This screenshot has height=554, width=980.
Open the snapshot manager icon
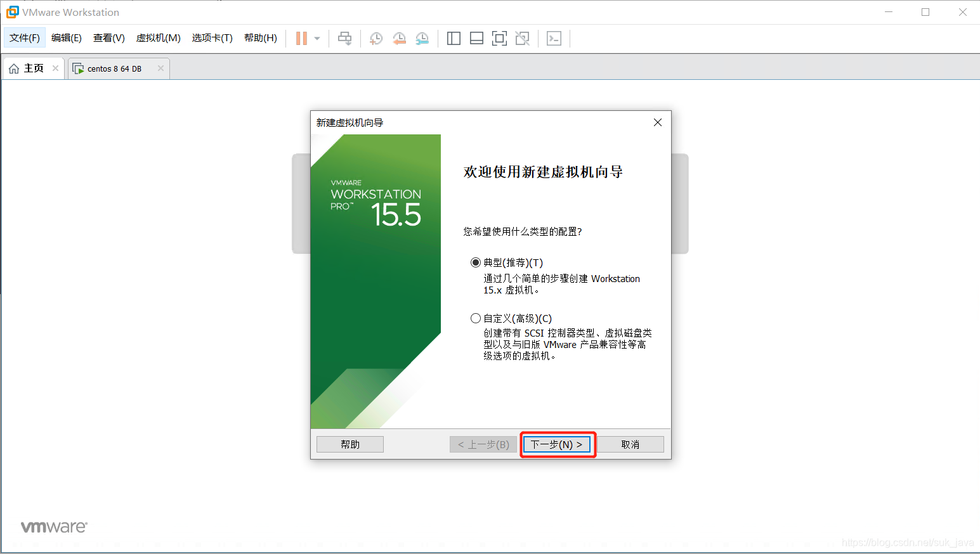click(422, 39)
